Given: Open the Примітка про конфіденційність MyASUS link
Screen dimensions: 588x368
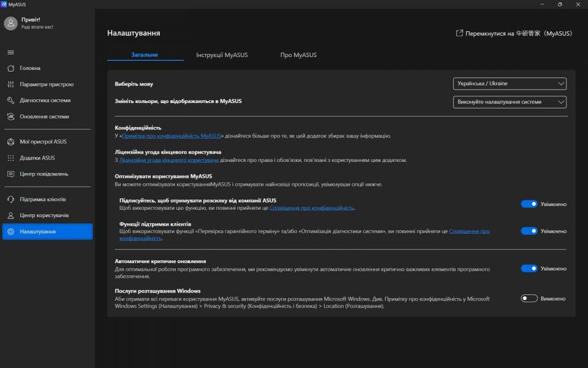Looking at the screenshot, I should click(x=171, y=136).
